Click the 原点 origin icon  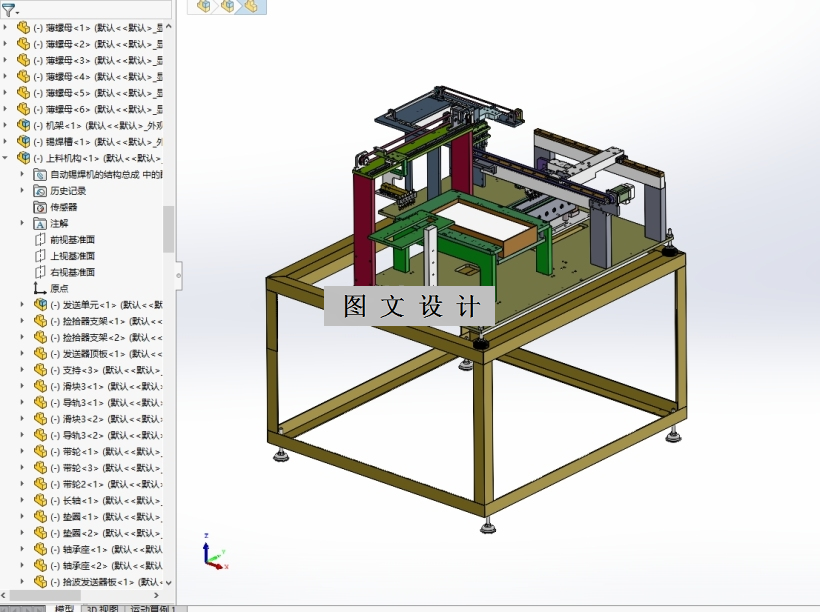tap(40, 288)
